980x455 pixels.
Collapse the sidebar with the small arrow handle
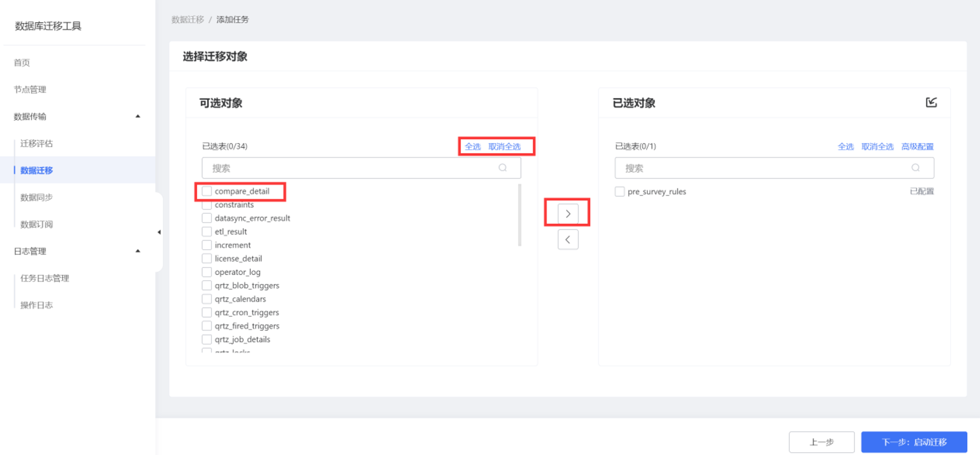tap(159, 232)
